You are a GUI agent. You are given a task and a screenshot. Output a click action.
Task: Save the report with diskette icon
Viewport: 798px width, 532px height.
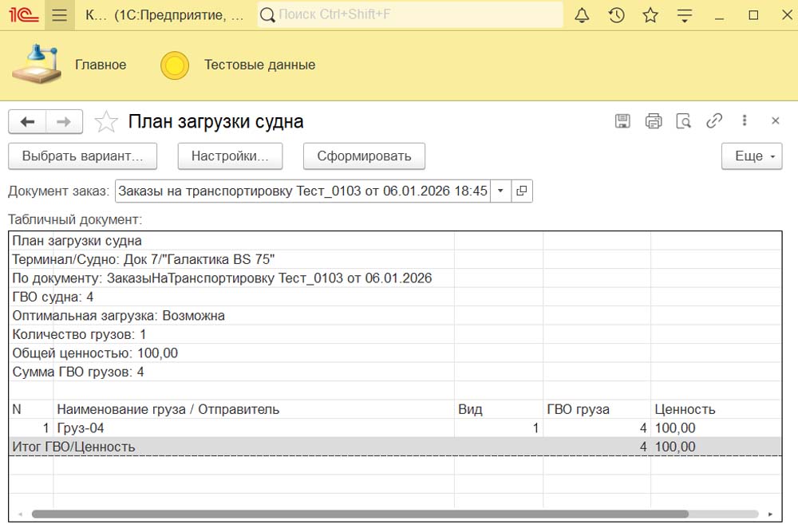pyautogui.click(x=622, y=121)
